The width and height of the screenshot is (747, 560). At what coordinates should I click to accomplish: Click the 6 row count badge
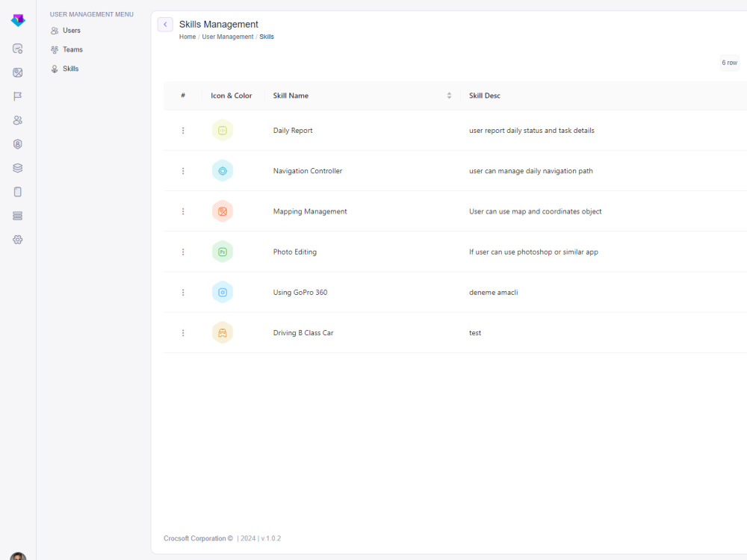click(729, 63)
